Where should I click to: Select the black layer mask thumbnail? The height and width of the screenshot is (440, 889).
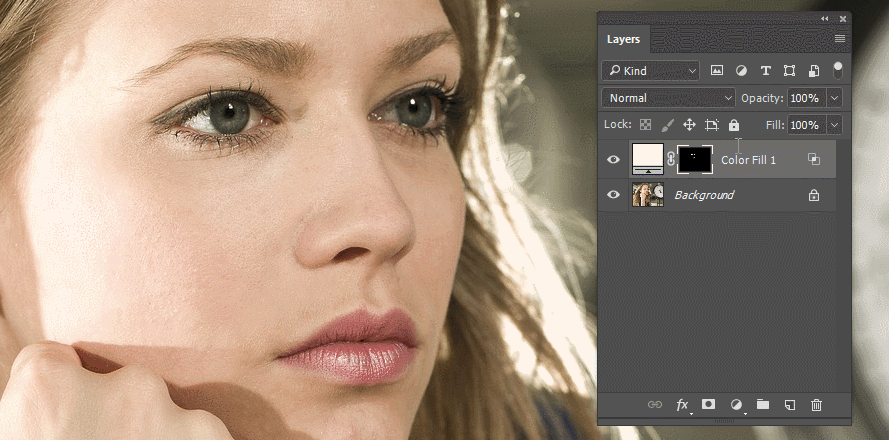[695, 159]
